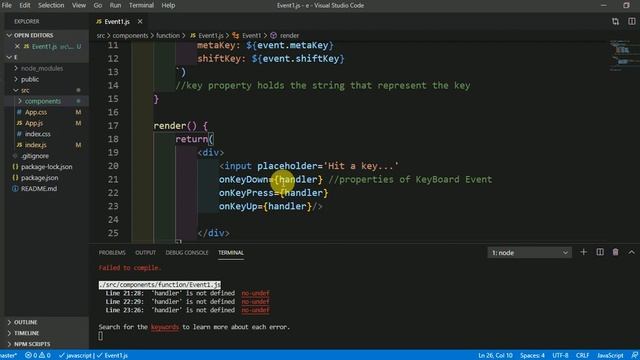The height and width of the screenshot is (360, 640).
Task: Click errors and warnings status indicator
Action: coord(38,356)
